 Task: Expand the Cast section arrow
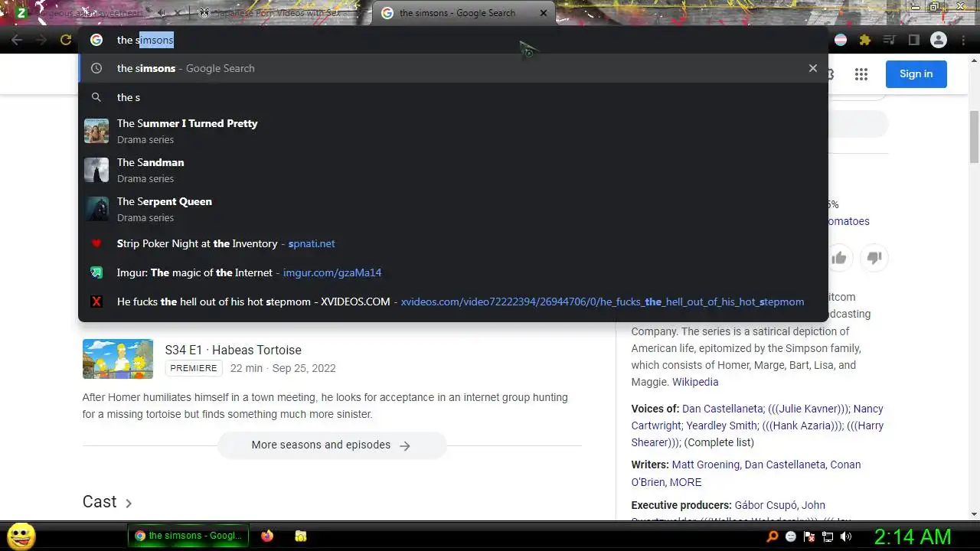pos(129,503)
